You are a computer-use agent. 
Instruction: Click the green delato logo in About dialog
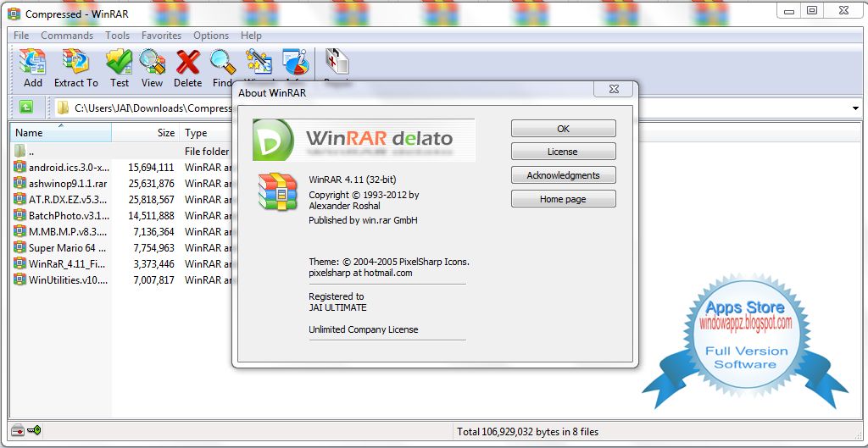click(274, 140)
